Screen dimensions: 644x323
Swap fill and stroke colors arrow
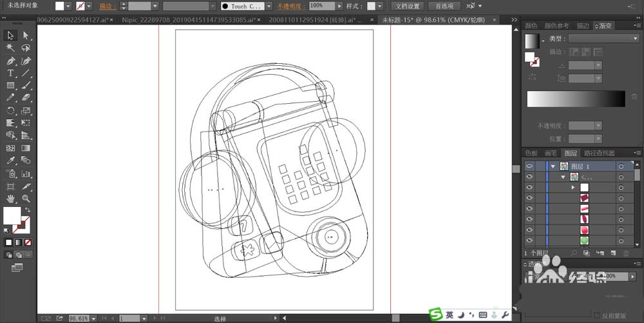click(28, 210)
